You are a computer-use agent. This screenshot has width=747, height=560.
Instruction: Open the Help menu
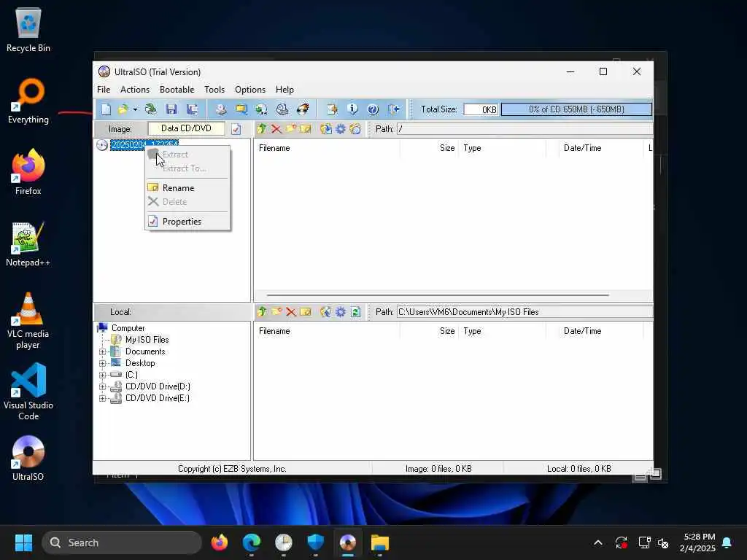[285, 90]
